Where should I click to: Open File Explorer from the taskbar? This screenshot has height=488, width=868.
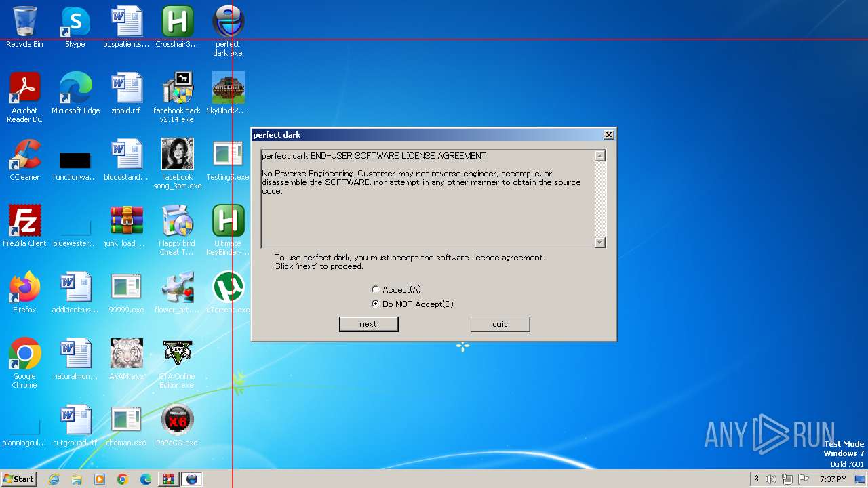(77, 479)
